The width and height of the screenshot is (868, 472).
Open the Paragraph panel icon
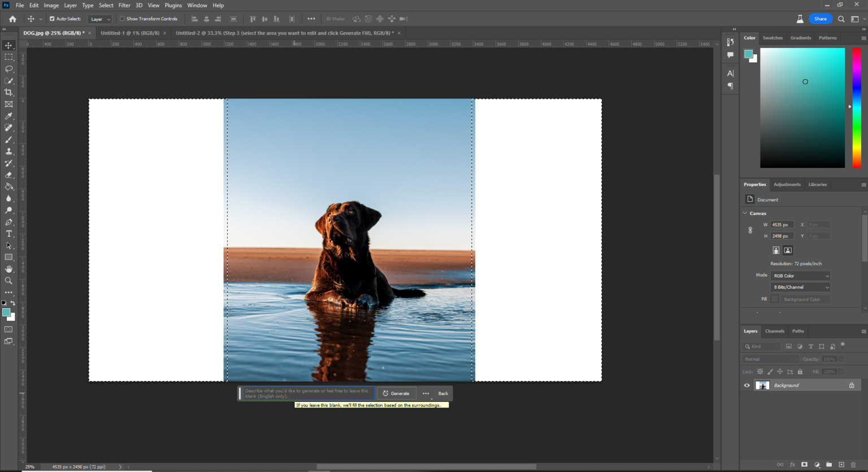[x=730, y=86]
